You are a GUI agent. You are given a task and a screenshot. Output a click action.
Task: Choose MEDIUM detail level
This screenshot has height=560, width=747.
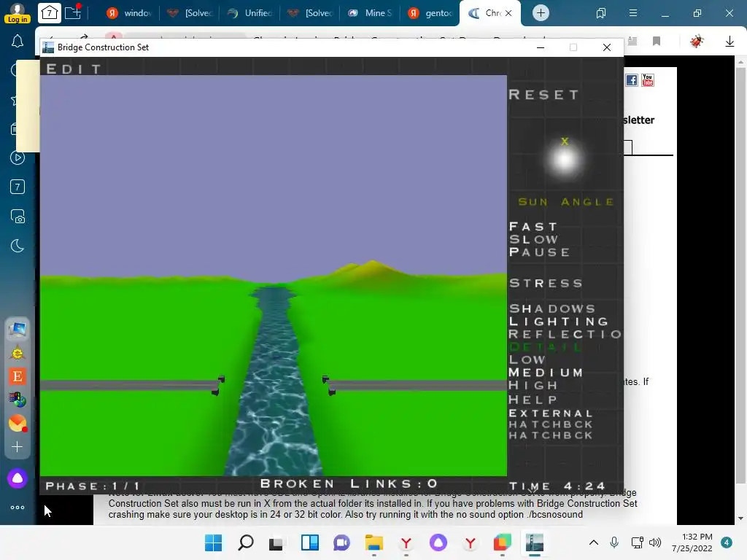pyautogui.click(x=546, y=373)
